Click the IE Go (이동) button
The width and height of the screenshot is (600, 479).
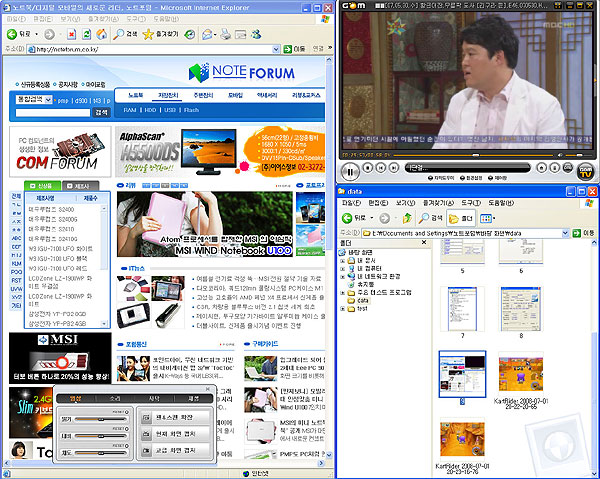(x=294, y=49)
